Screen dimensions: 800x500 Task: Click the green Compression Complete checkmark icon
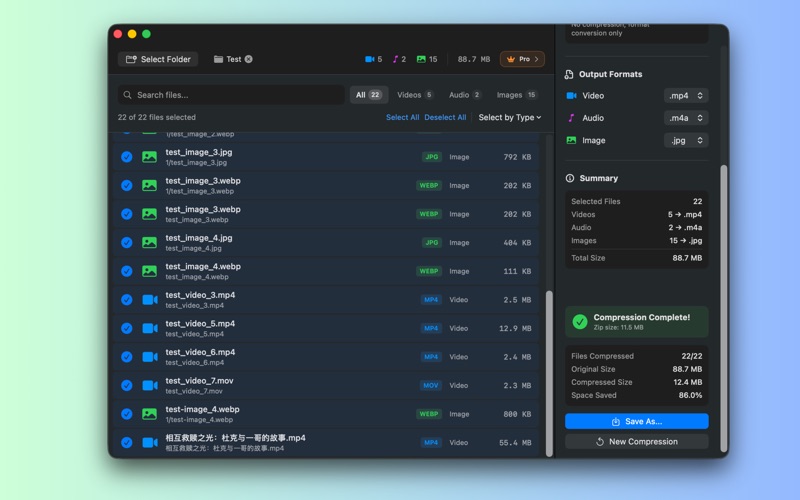click(580, 322)
